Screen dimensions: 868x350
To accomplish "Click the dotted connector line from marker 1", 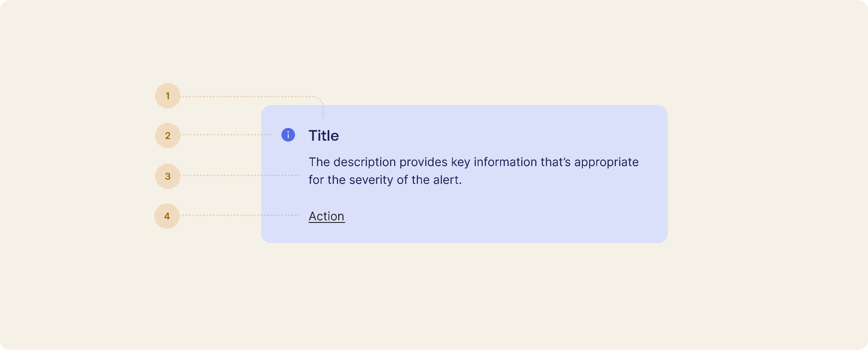I will point(250,97).
